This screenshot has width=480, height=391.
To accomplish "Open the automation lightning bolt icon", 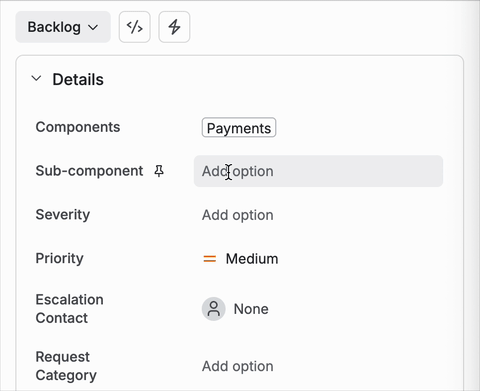I will [174, 27].
